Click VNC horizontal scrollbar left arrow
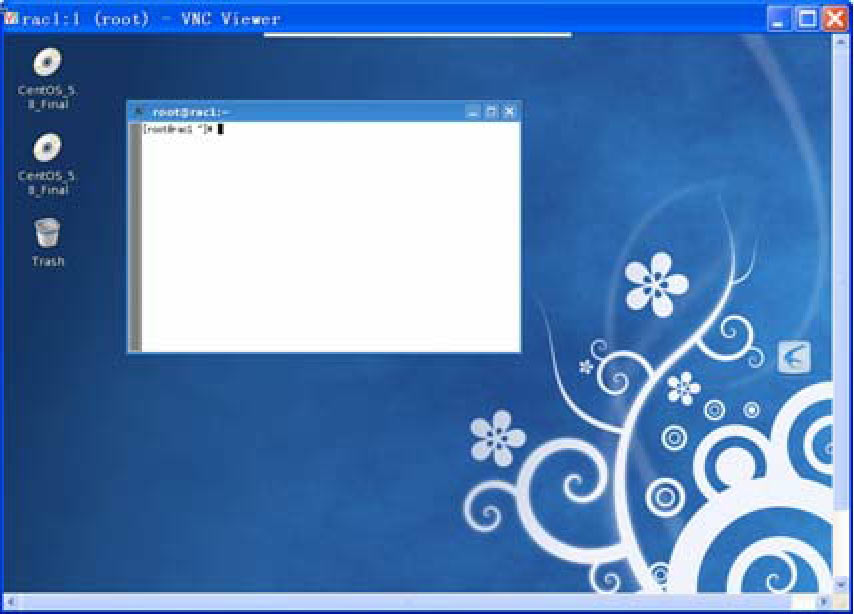 pyautogui.click(x=11, y=602)
